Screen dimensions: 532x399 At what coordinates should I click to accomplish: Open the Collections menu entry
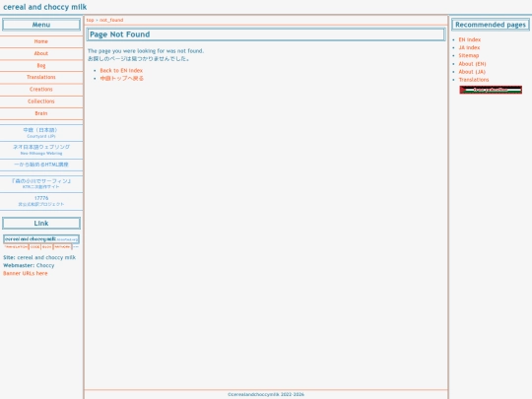(x=41, y=101)
